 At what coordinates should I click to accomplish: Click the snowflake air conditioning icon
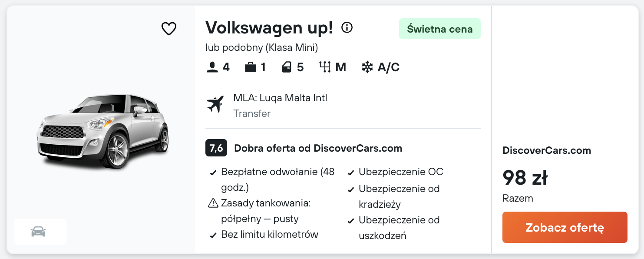tap(367, 67)
